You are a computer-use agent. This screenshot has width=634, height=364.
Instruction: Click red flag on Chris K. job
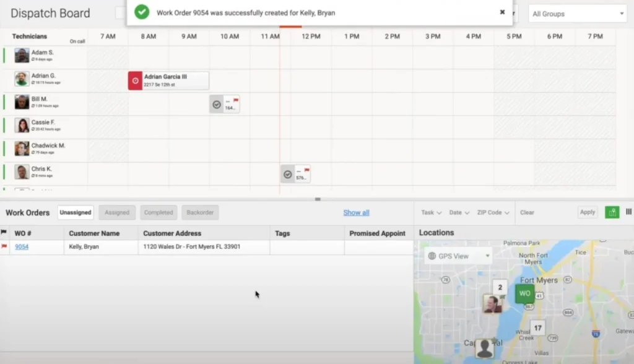[x=307, y=170]
